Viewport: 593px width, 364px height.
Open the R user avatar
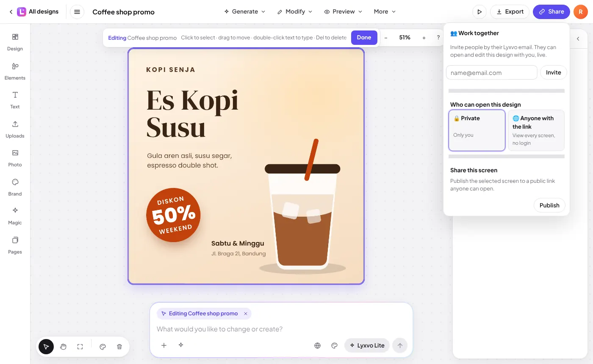pyautogui.click(x=580, y=12)
